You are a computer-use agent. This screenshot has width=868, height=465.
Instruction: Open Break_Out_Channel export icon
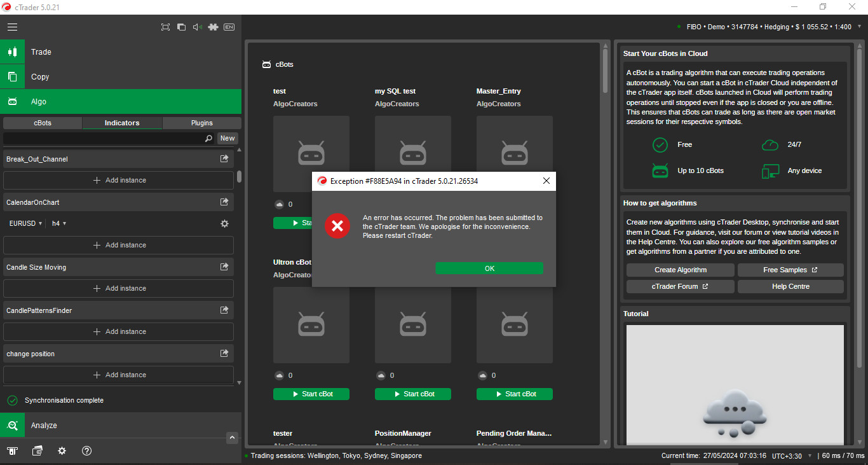click(x=224, y=159)
